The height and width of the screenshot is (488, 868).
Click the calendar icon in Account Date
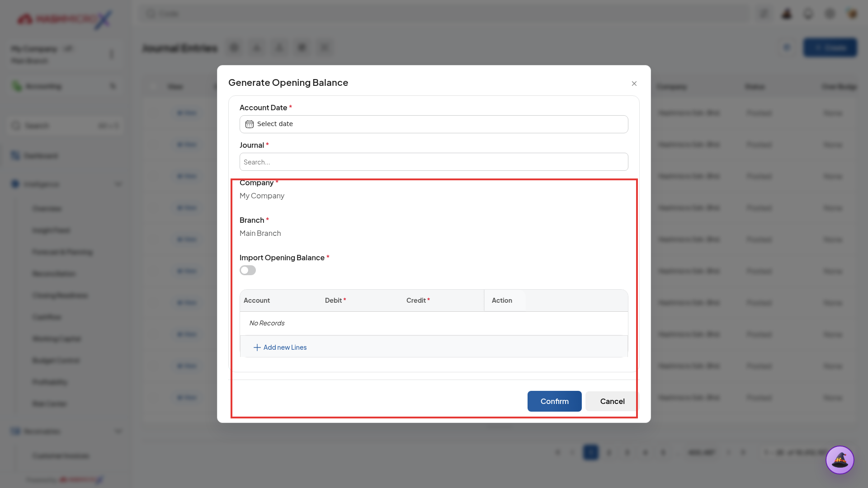click(x=249, y=124)
